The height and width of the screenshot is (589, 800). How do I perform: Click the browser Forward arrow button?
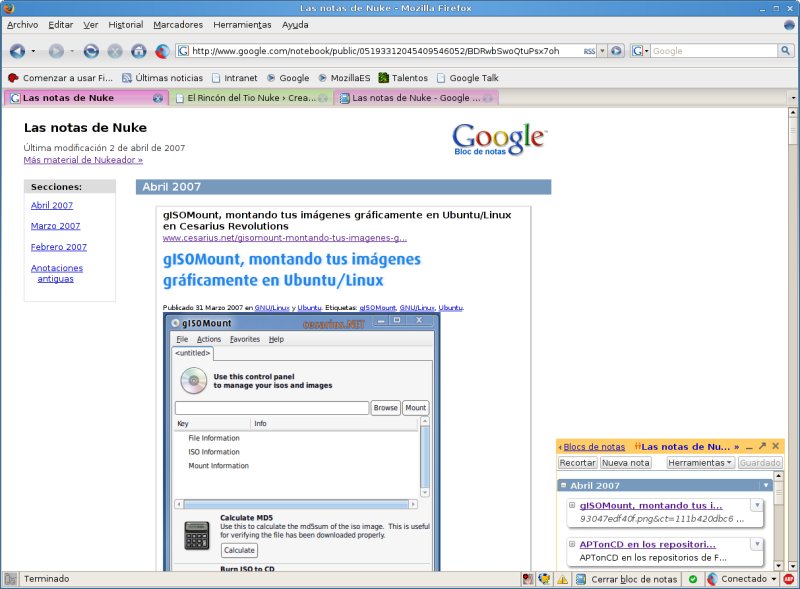(x=56, y=51)
